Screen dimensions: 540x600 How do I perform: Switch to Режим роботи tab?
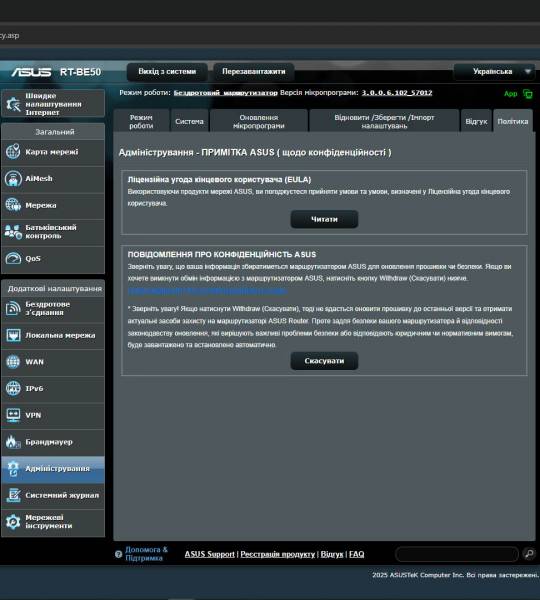click(x=141, y=121)
